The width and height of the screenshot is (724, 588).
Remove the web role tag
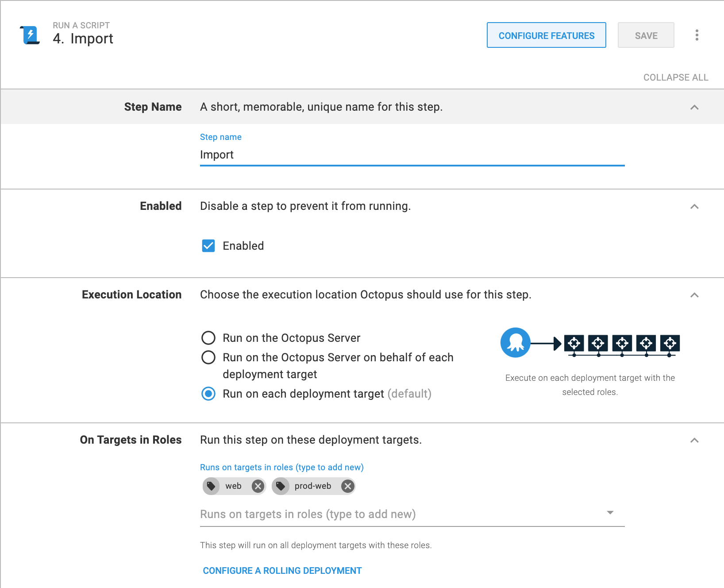pos(258,486)
